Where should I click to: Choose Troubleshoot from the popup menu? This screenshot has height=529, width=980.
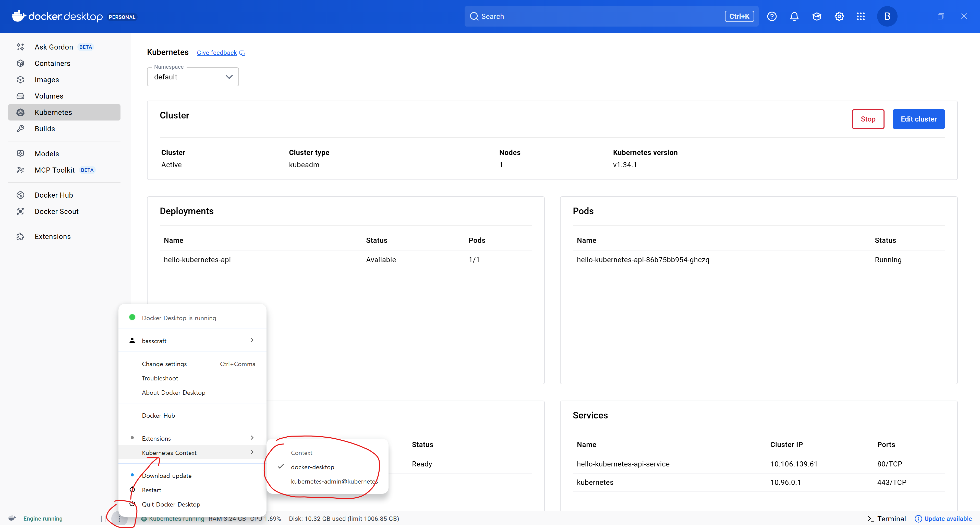coord(160,378)
